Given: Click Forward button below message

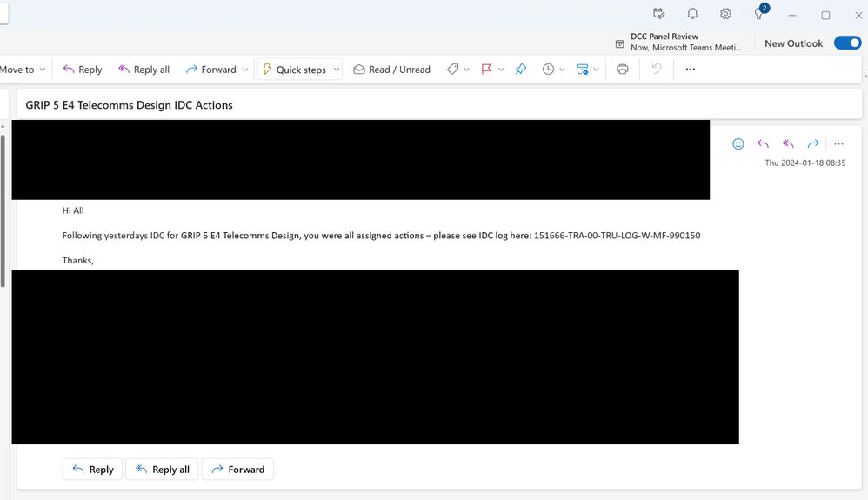Looking at the screenshot, I should [x=237, y=470].
